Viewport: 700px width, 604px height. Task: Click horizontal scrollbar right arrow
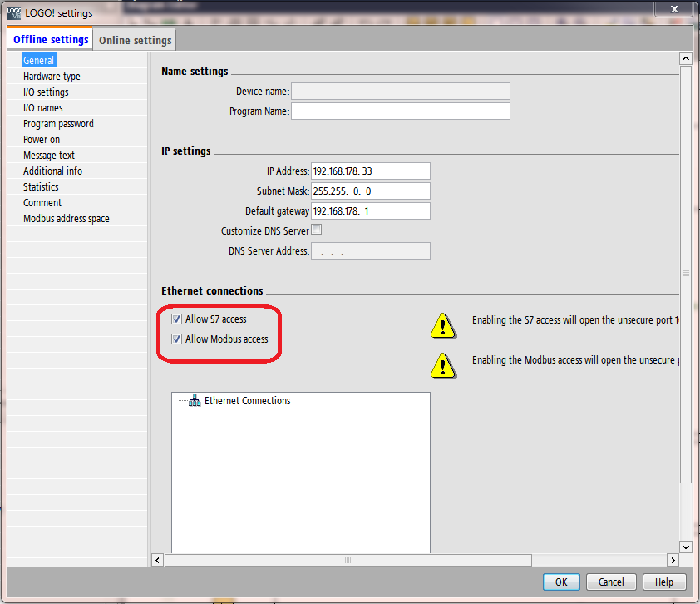click(673, 560)
